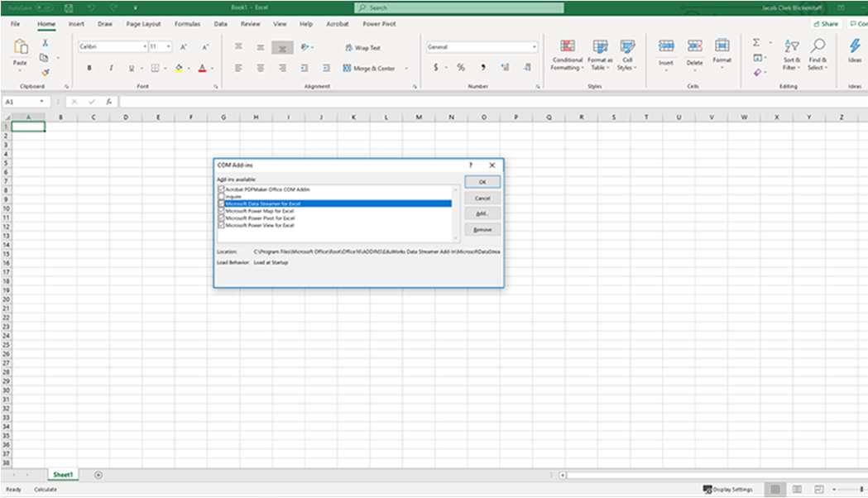Open the General number format dropdown
Viewport: 868px width, 498px height.
[535, 47]
